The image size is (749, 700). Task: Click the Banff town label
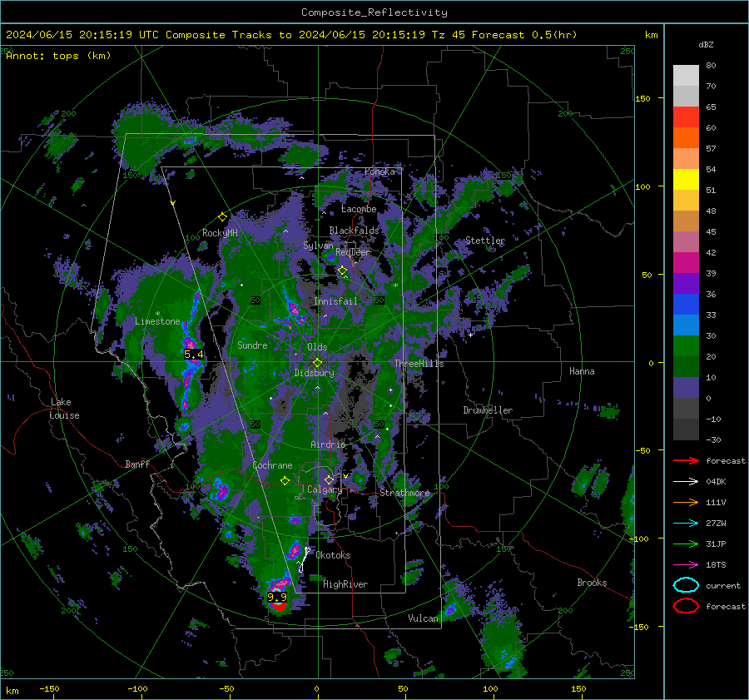click(x=137, y=464)
